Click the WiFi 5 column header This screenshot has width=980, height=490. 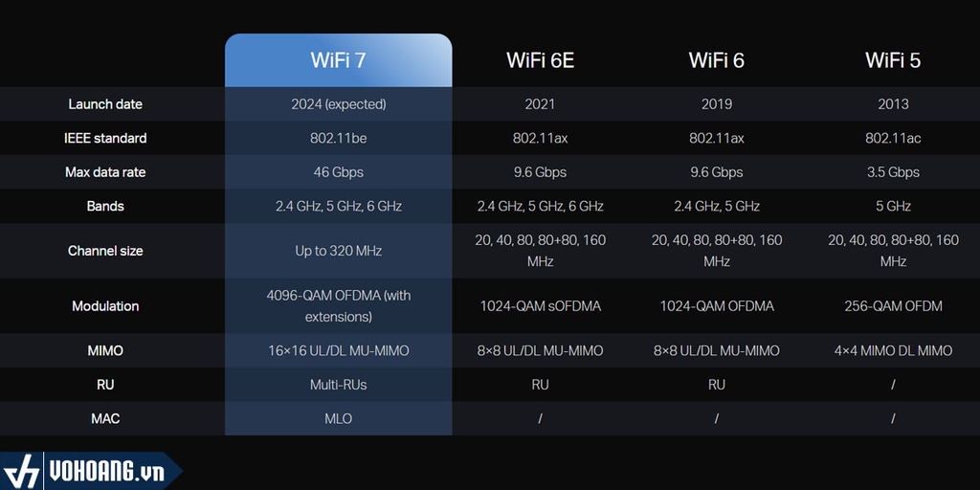pyautogui.click(x=893, y=60)
